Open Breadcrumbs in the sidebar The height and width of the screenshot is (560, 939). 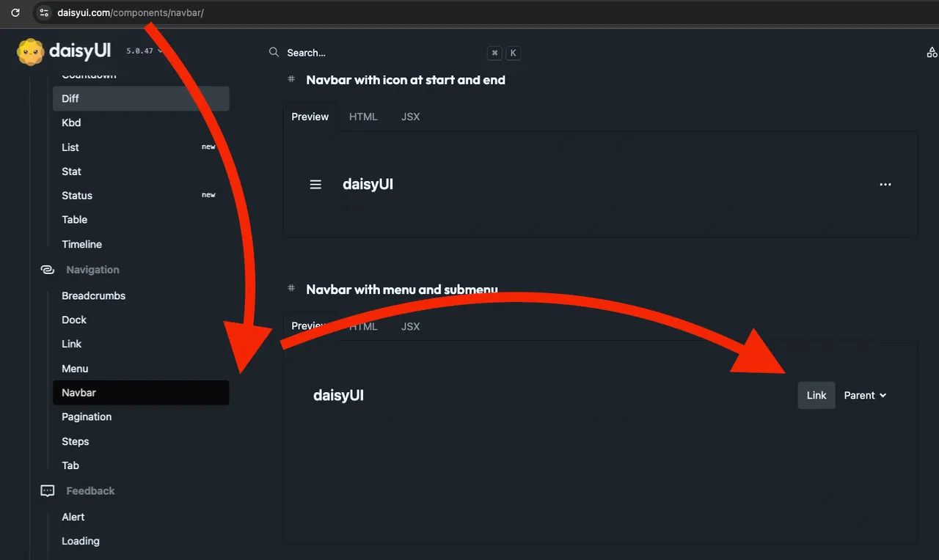(x=141, y=295)
